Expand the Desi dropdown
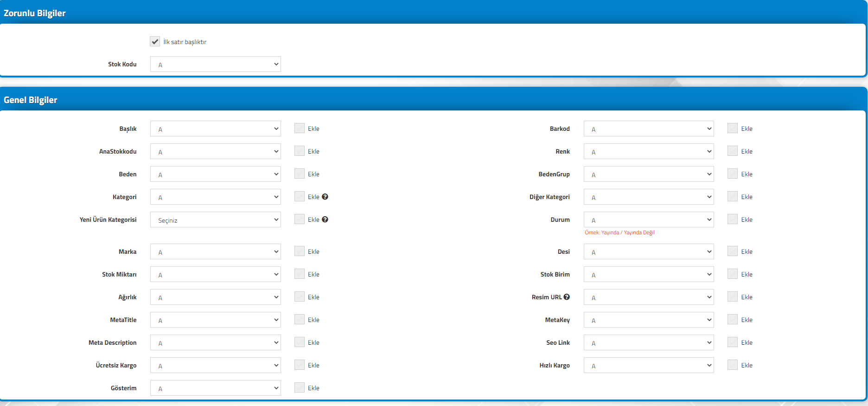 click(x=649, y=251)
